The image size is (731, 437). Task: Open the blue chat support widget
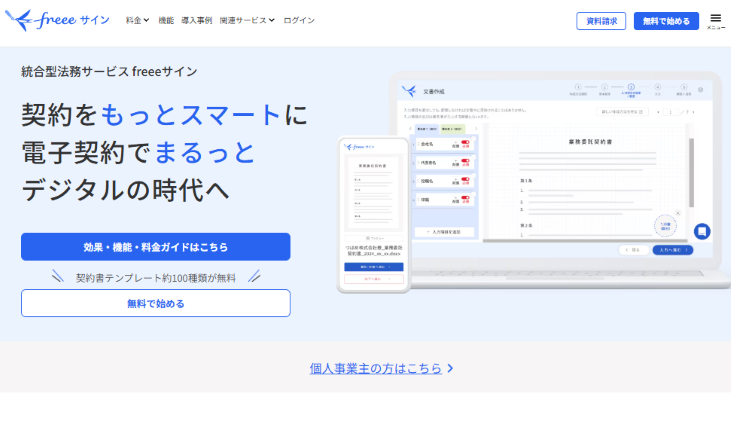tap(702, 231)
